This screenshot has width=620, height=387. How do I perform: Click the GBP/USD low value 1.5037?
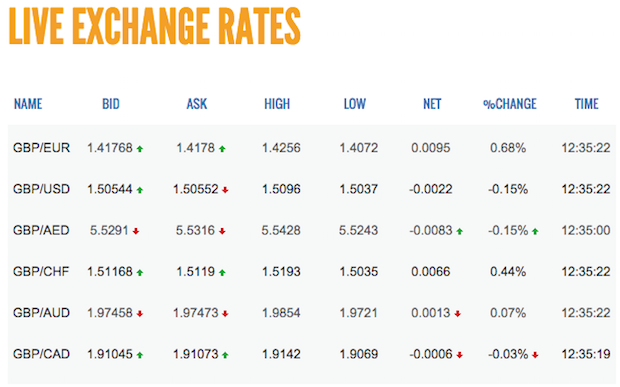(359, 189)
